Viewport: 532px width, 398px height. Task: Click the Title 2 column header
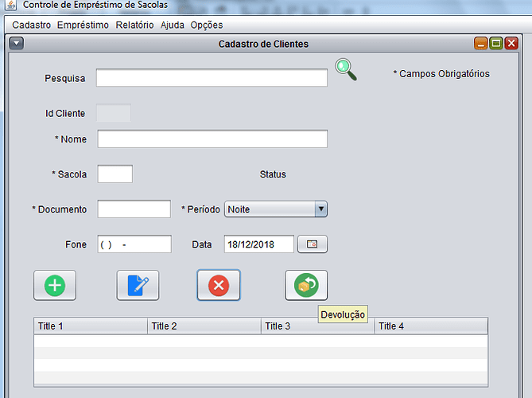coord(204,326)
